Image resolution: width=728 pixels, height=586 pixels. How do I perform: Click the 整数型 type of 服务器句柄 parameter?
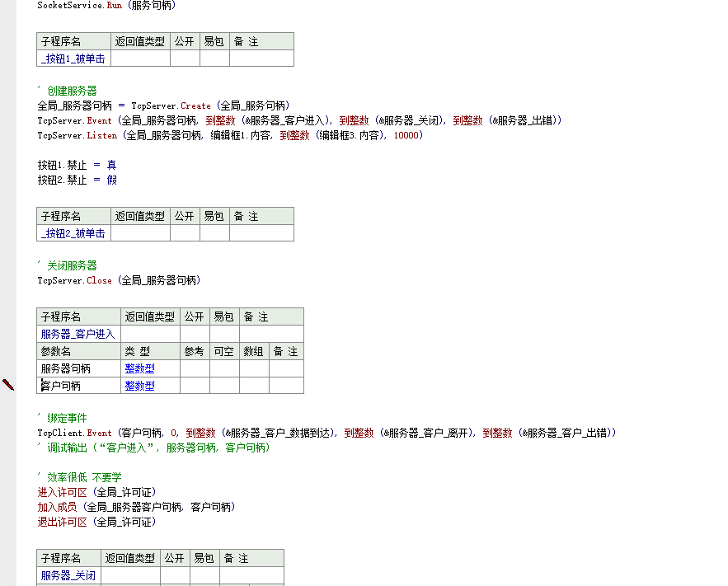(x=139, y=369)
